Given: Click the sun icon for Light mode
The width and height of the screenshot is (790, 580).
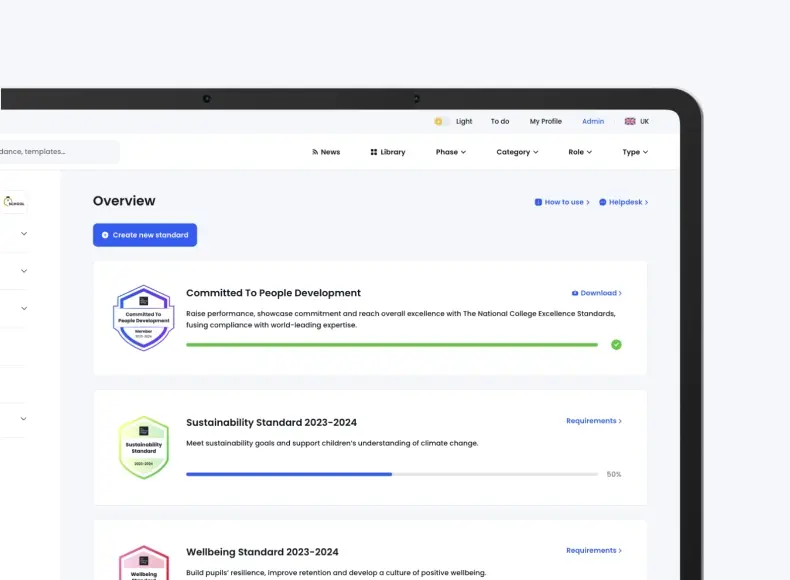Looking at the screenshot, I should 438,121.
